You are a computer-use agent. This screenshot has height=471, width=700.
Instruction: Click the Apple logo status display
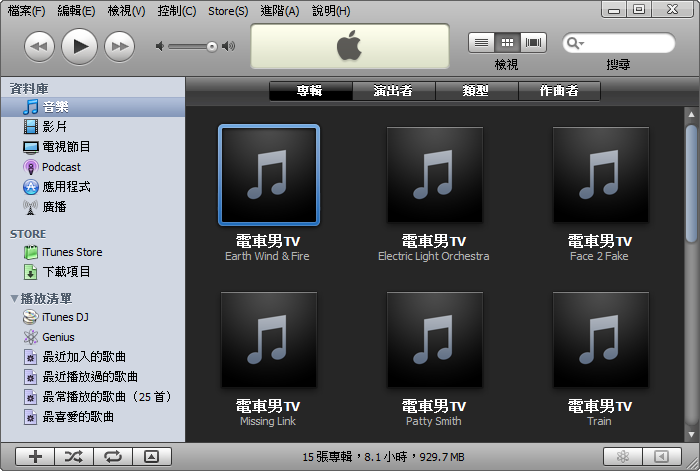point(350,46)
